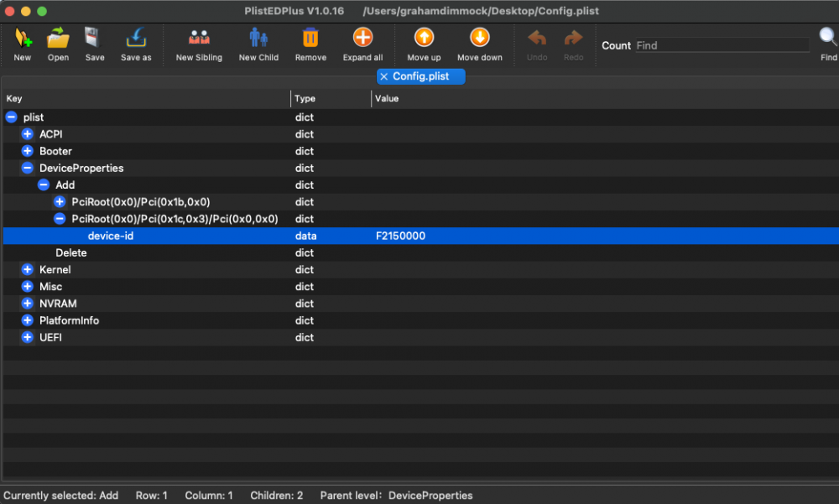This screenshot has height=504, width=839.
Task: Click "Parent level: DeviceProperties" status text
Action: point(397,496)
